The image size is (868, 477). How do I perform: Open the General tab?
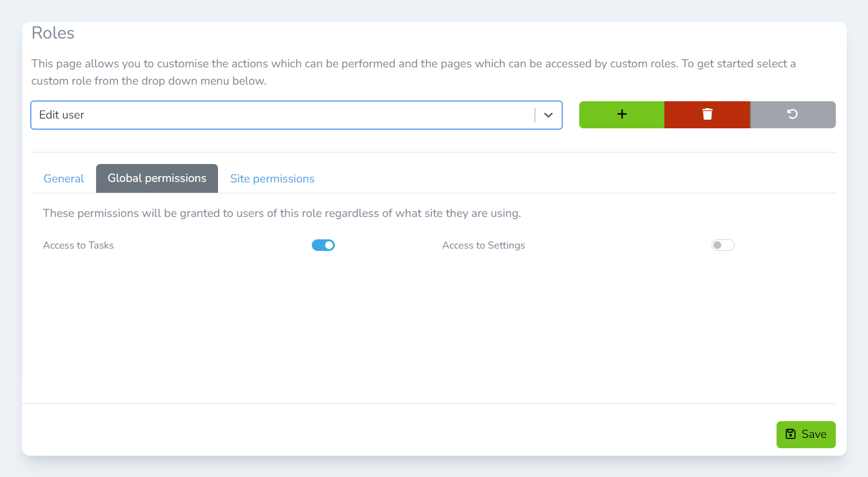pos(64,179)
